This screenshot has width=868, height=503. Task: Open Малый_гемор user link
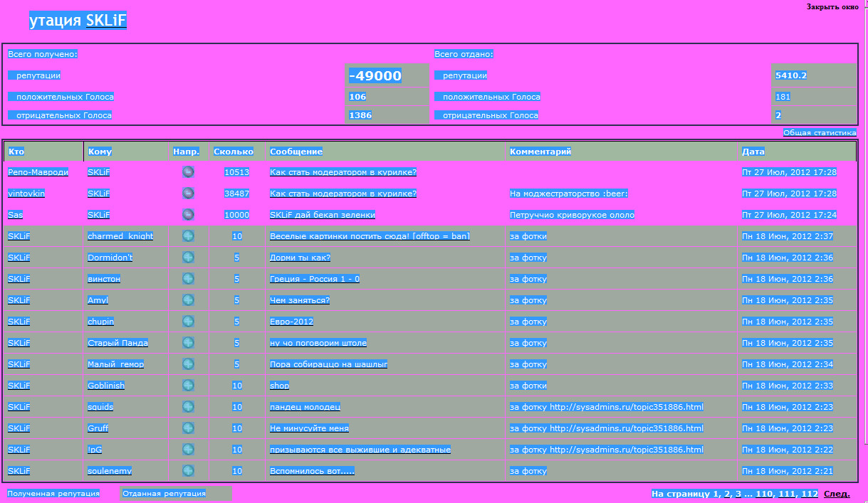click(x=115, y=364)
